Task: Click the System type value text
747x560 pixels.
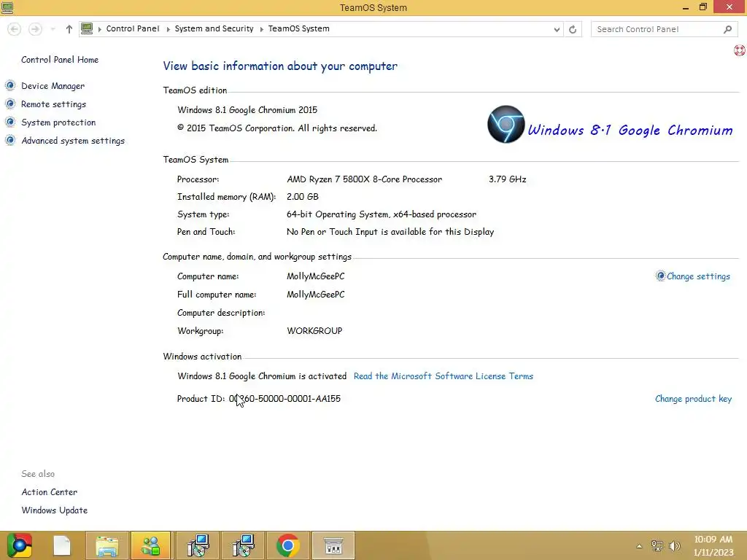Action: coord(381,214)
